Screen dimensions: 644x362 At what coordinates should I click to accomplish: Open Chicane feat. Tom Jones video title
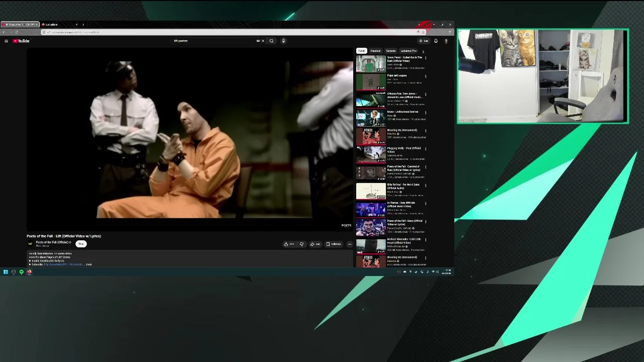pos(405,96)
